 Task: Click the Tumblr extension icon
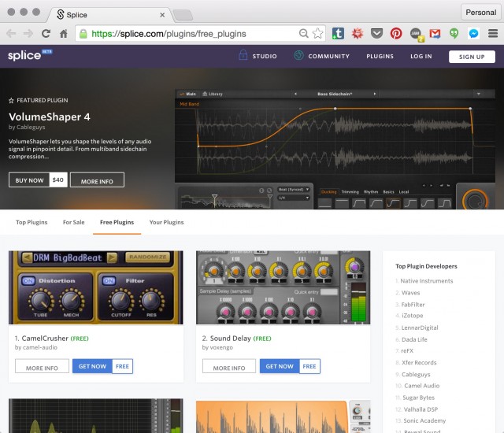[337, 34]
